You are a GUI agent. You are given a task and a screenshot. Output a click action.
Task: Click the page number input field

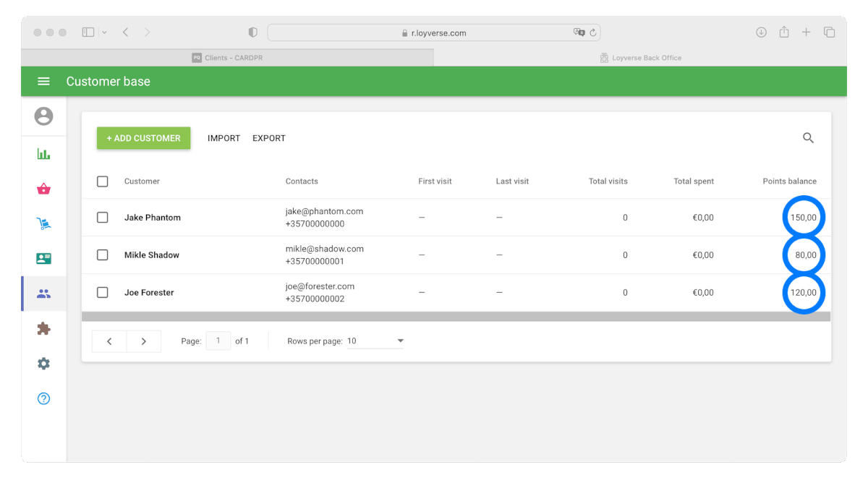point(218,341)
